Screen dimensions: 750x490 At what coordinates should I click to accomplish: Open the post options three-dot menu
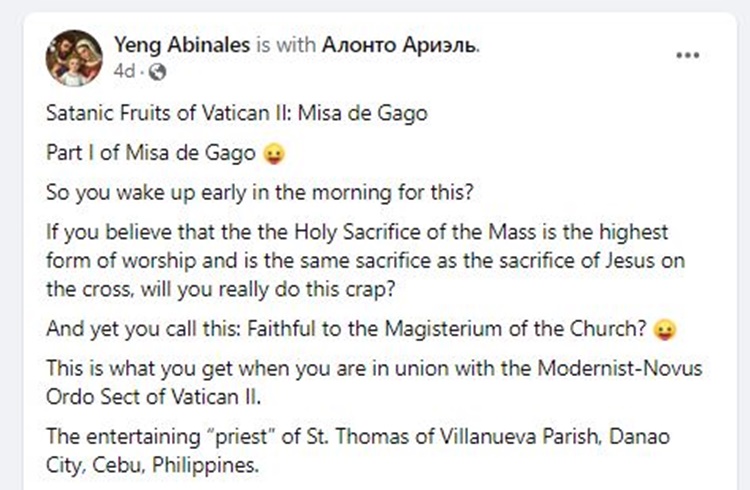[688, 56]
